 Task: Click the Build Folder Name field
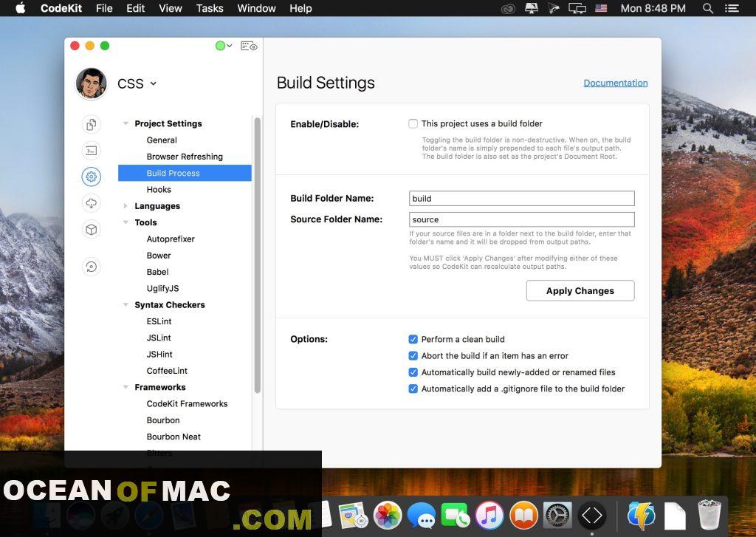click(x=522, y=198)
